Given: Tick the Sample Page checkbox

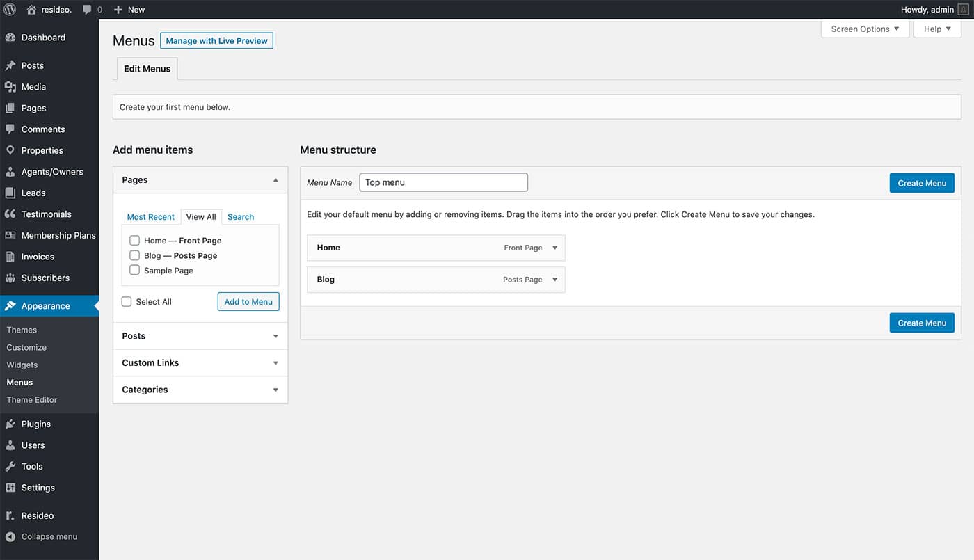Looking at the screenshot, I should coord(135,271).
